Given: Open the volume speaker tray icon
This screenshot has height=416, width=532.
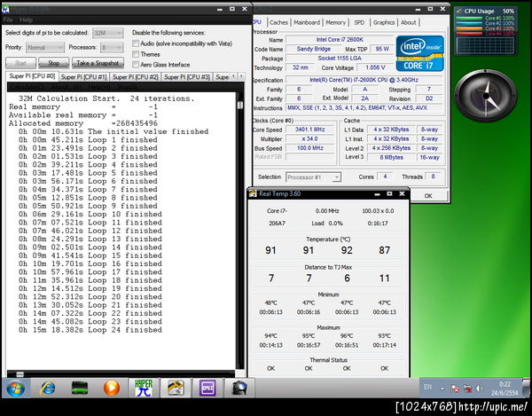Looking at the screenshot, I should pyautogui.click(x=480, y=389).
